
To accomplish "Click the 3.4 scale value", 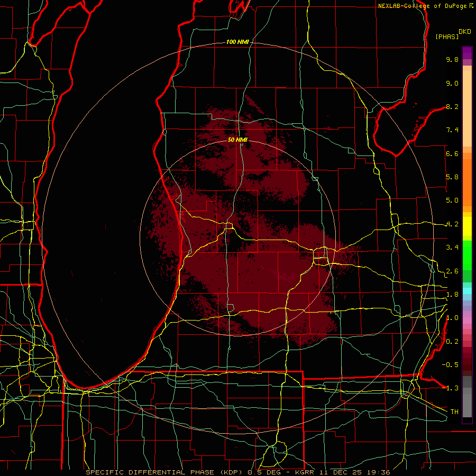I will tap(452, 248).
